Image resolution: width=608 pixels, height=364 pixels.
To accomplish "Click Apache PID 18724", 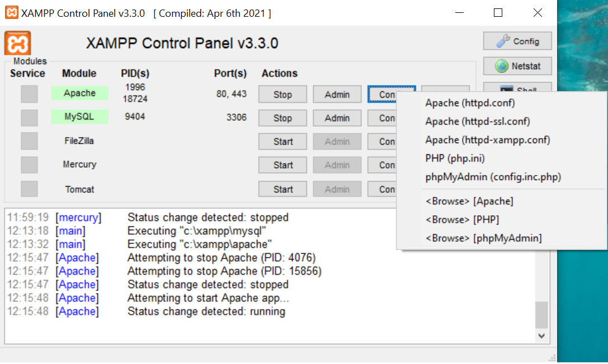I will [x=135, y=99].
